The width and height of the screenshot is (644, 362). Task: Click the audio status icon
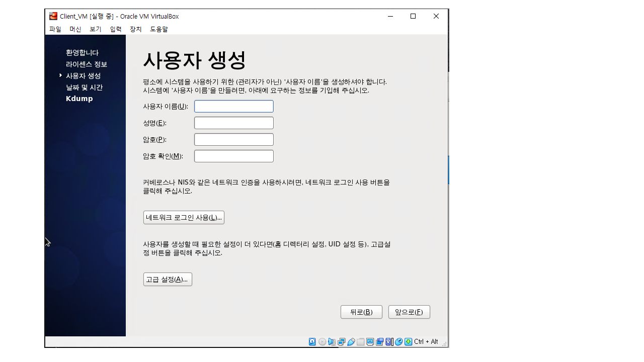tap(332, 342)
